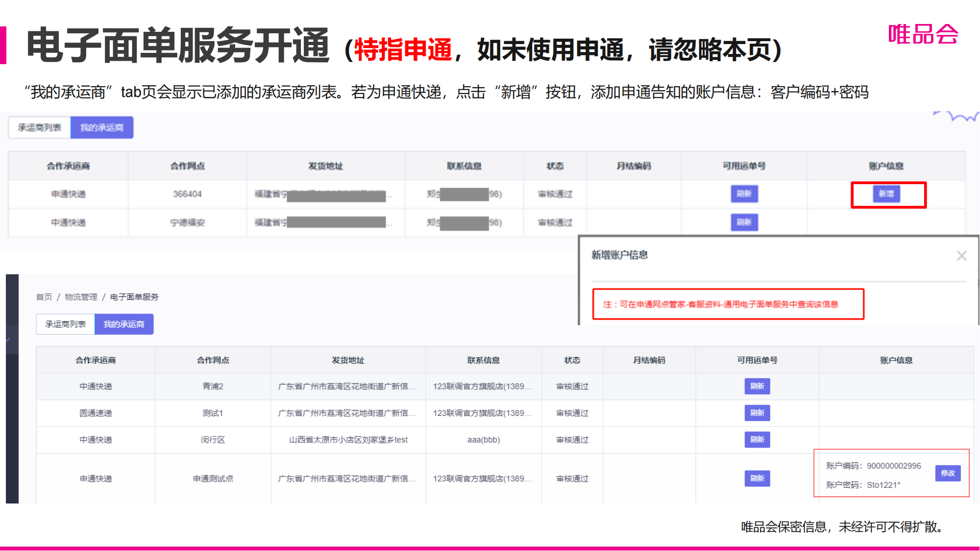Go to 首页 in the breadcrumb
The image size is (980, 551).
click(44, 297)
